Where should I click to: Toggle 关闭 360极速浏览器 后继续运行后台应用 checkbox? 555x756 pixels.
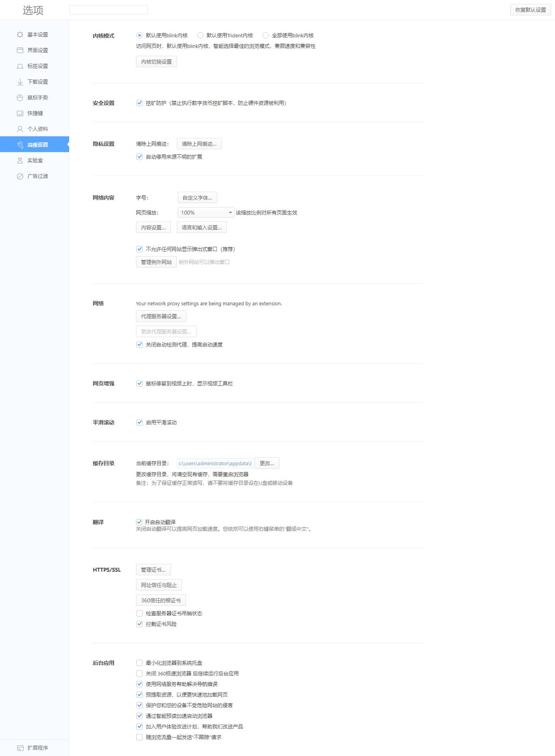point(139,673)
